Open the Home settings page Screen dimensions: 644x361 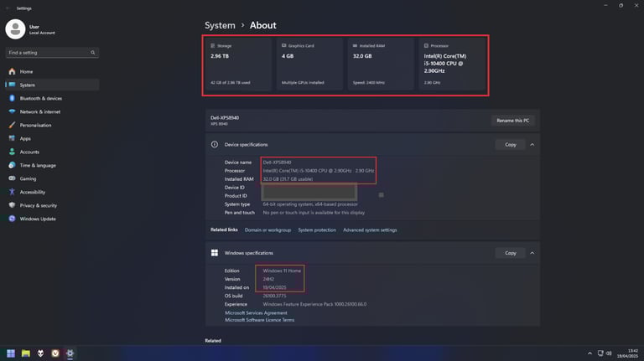[x=52, y=71]
